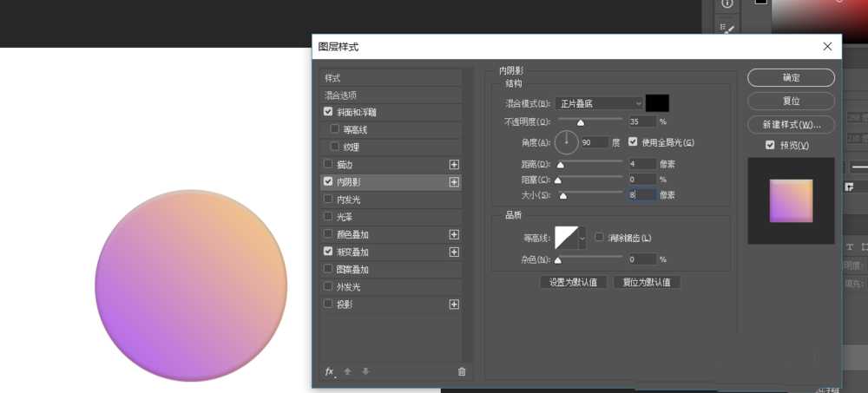Select 混合选项 in the styles list
Screen dimensions: 868x393
[x=341, y=95]
